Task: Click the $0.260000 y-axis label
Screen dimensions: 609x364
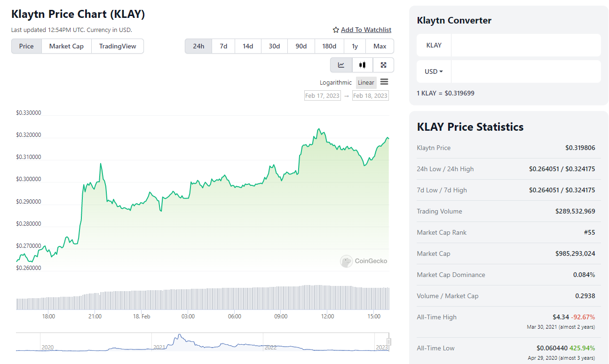Action: click(x=28, y=268)
